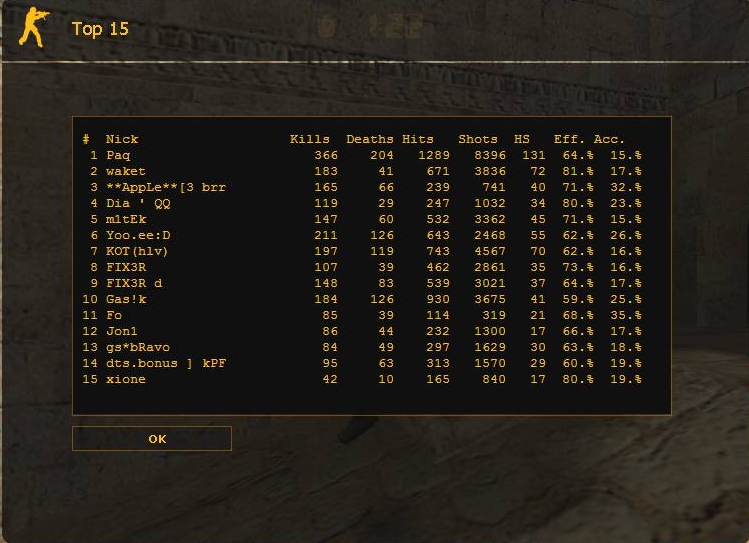This screenshot has width=749, height=543.
Task: Click m1tEk's hits value 532
Action: click(438, 219)
